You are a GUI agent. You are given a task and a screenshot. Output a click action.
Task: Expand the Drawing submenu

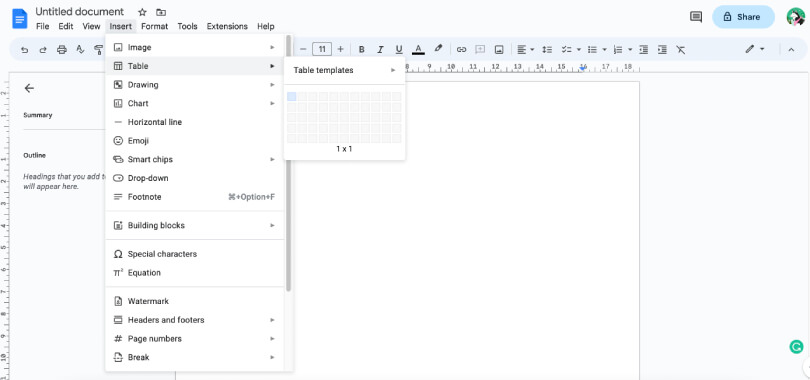195,85
